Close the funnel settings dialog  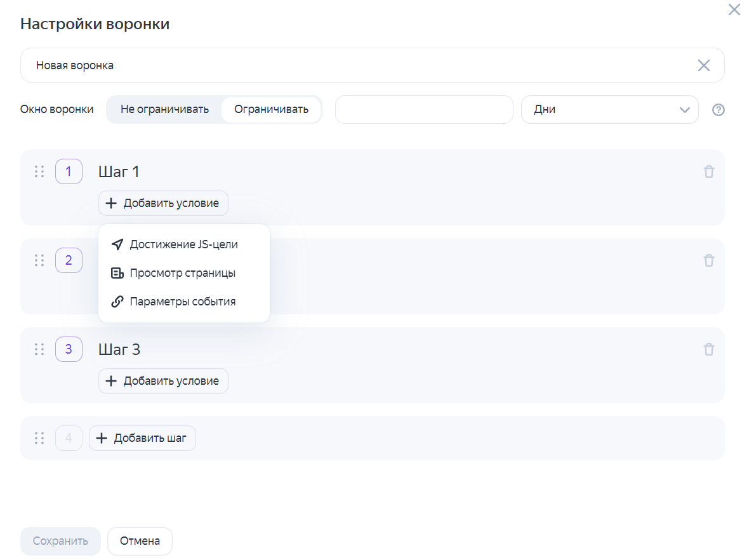734,10
